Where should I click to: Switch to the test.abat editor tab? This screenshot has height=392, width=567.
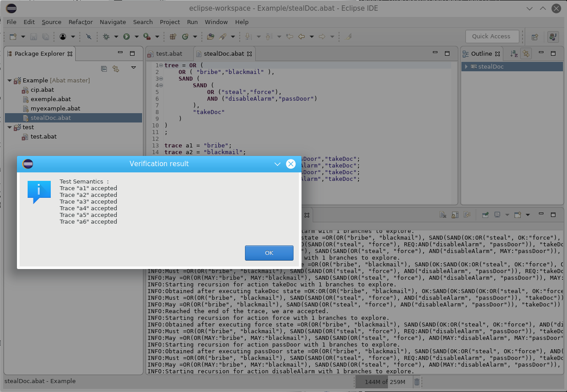tap(169, 53)
